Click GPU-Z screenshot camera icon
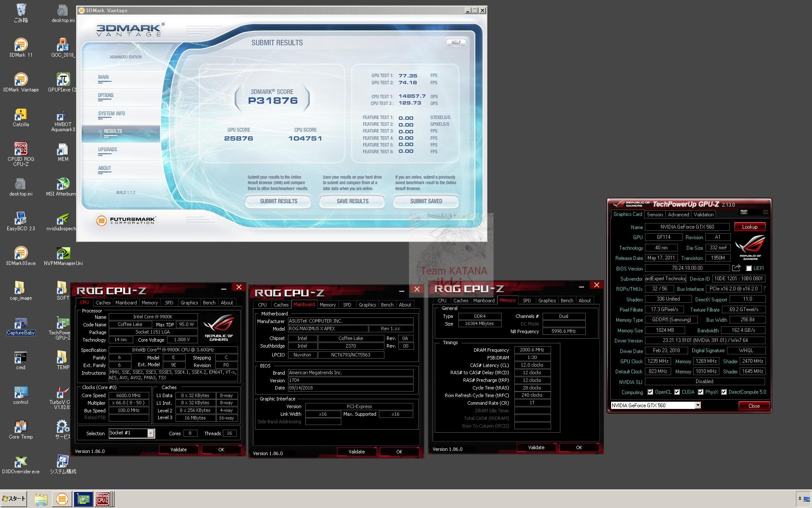Image resolution: width=812 pixels, height=508 pixels. [x=744, y=212]
